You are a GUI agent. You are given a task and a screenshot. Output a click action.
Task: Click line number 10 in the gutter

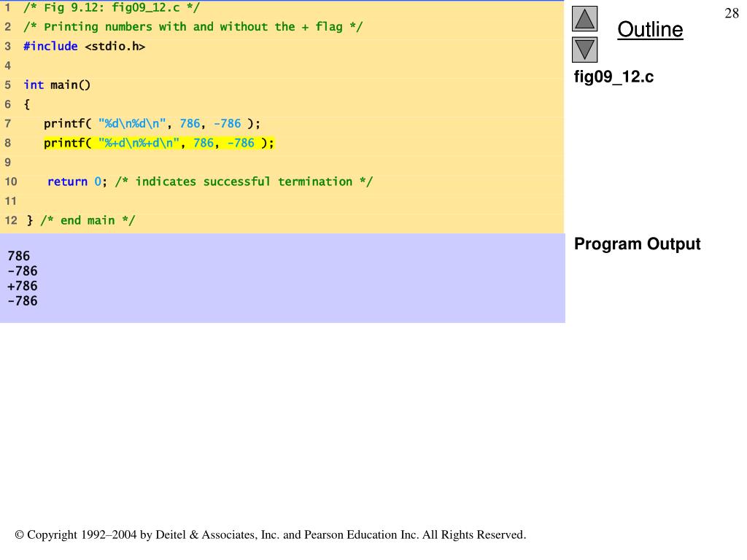coord(11,182)
